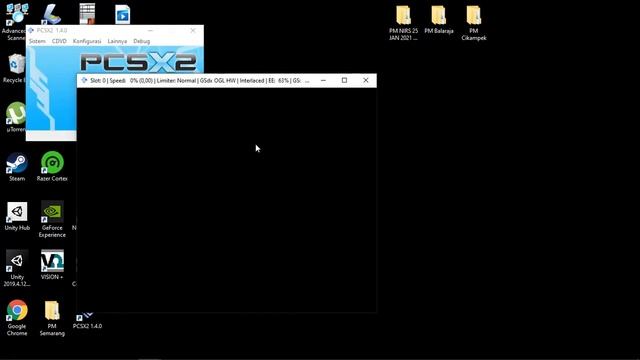Open the Konfigurasi menu in PCSX2
Viewport: 640px width, 360px height.
[87, 41]
